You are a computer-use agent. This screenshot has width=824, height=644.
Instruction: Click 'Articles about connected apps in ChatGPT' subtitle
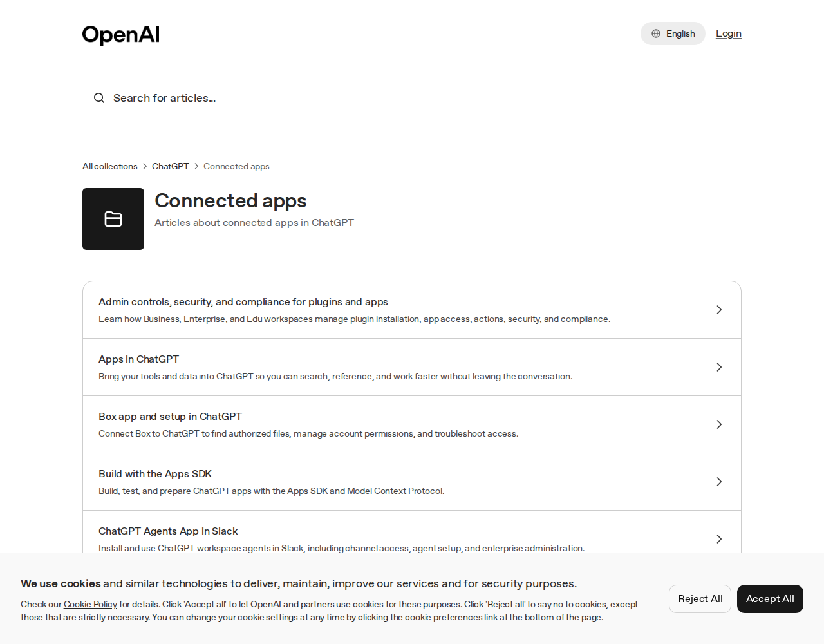click(x=254, y=223)
